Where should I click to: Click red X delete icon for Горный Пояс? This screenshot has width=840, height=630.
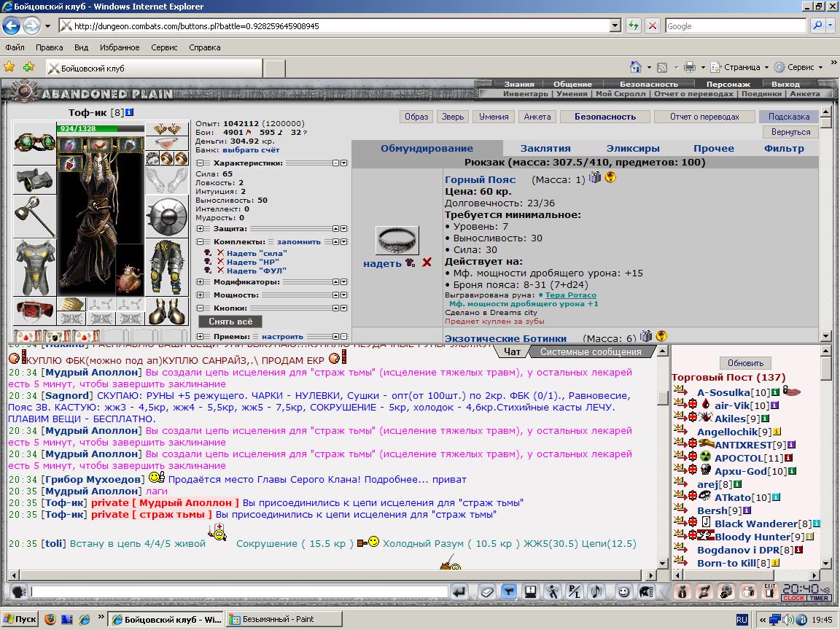(x=427, y=262)
